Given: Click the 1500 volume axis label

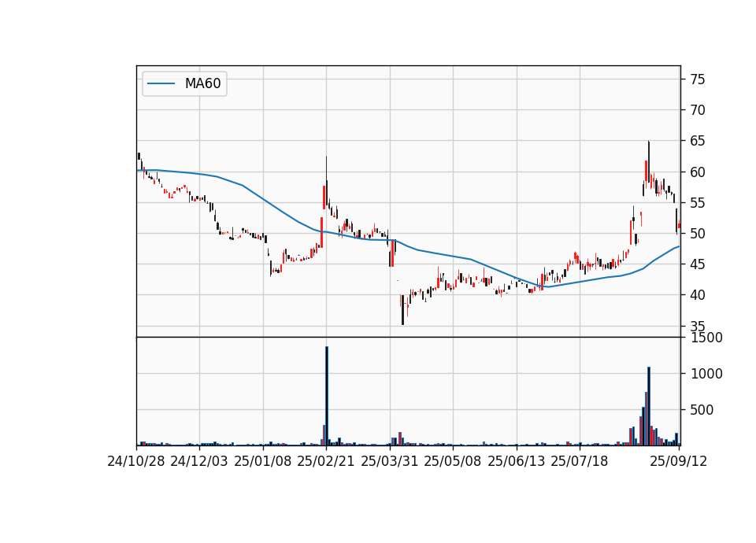Looking at the screenshot, I should 707,338.
